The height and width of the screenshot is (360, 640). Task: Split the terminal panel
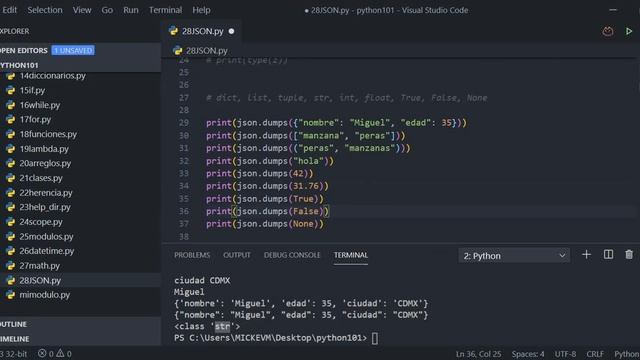click(x=608, y=255)
